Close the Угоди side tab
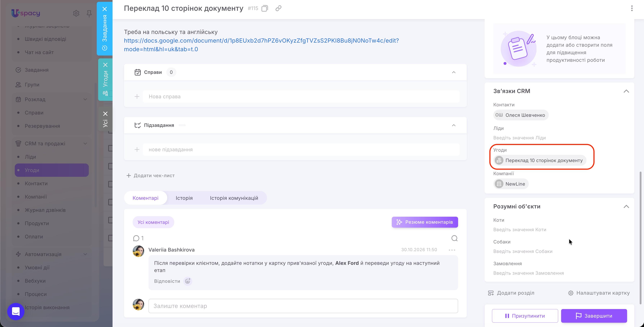 coord(106,65)
